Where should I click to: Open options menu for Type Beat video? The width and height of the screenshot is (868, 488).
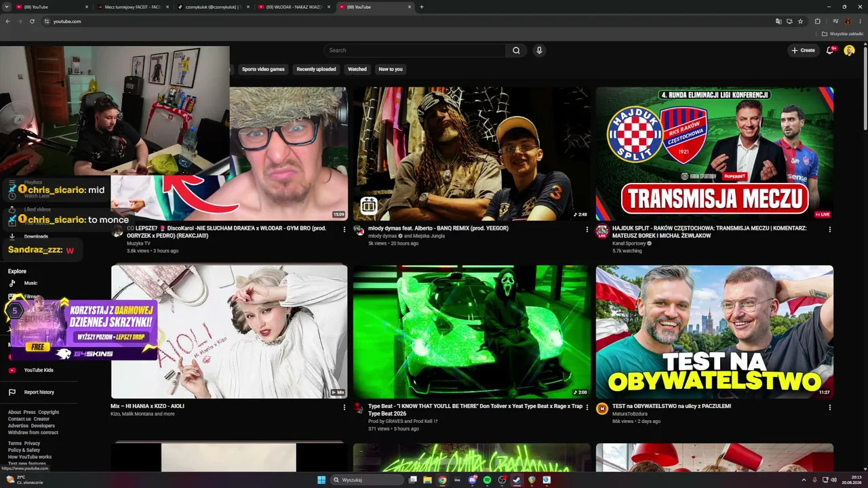(587, 407)
